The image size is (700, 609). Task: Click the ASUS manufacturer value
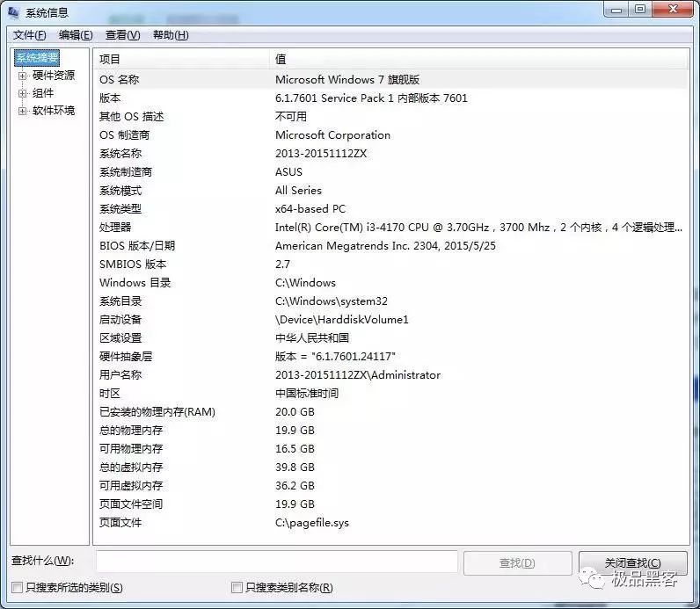point(288,171)
